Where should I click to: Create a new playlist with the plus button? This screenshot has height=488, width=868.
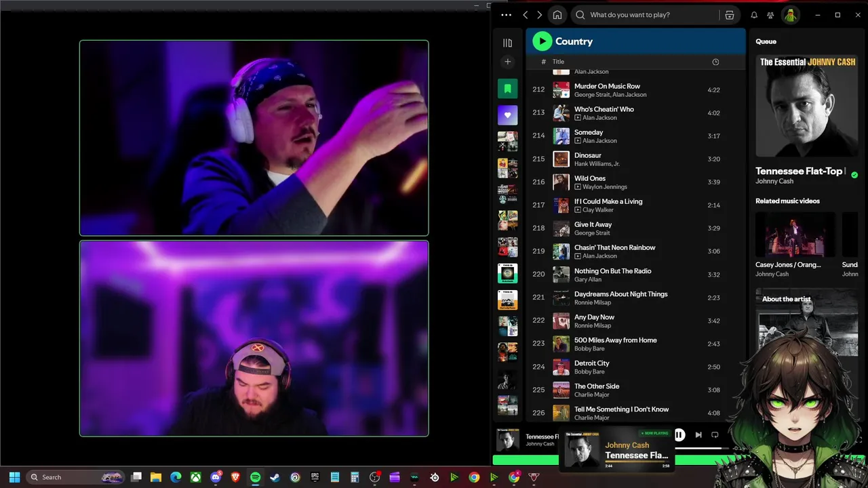(x=507, y=62)
